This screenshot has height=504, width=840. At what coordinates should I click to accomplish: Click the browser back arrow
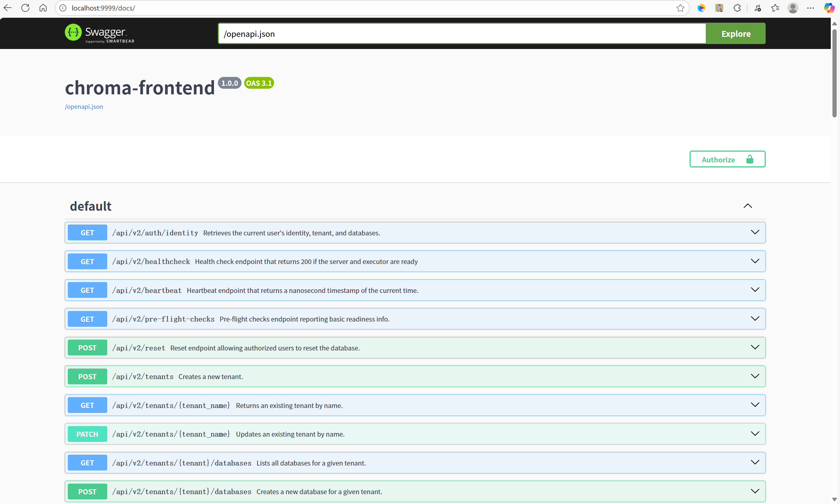(8, 8)
